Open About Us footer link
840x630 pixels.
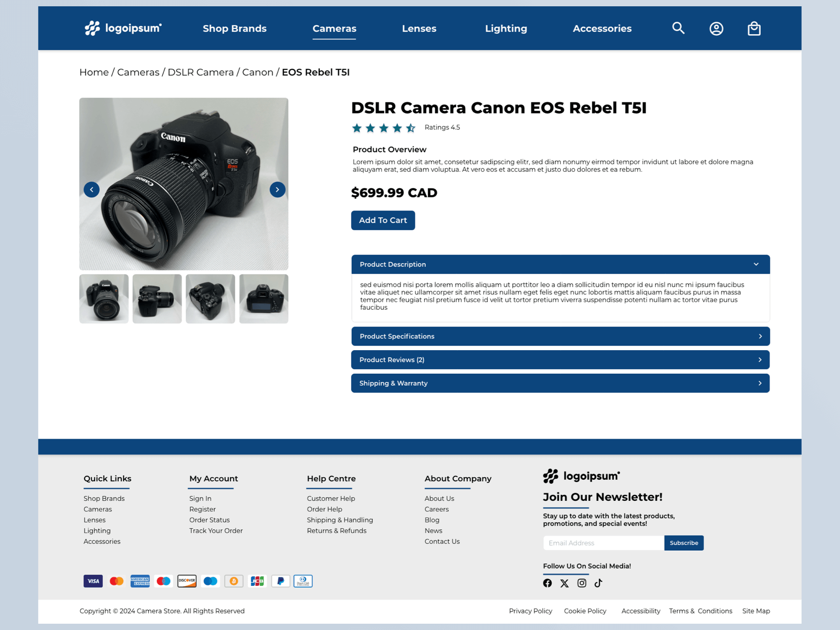[439, 499]
